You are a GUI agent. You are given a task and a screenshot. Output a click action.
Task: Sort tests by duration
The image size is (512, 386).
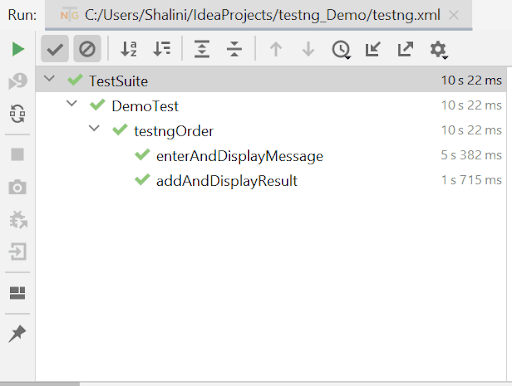click(162, 49)
